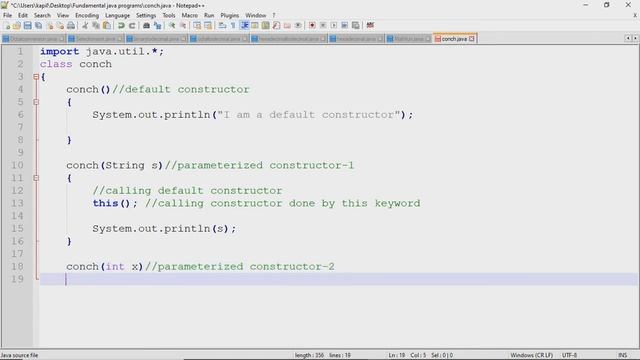Click the Save All toolbar icon

(x=38, y=25)
